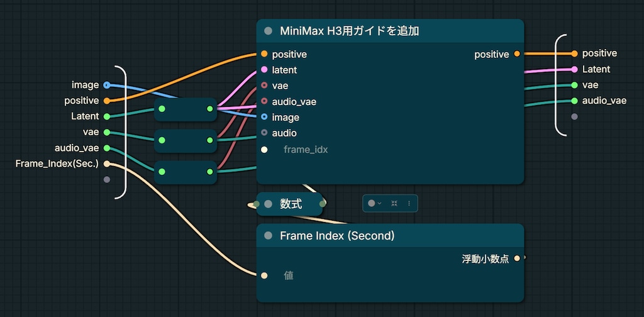
Task: Click the positive socket on the left input panel
Action: (107, 101)
